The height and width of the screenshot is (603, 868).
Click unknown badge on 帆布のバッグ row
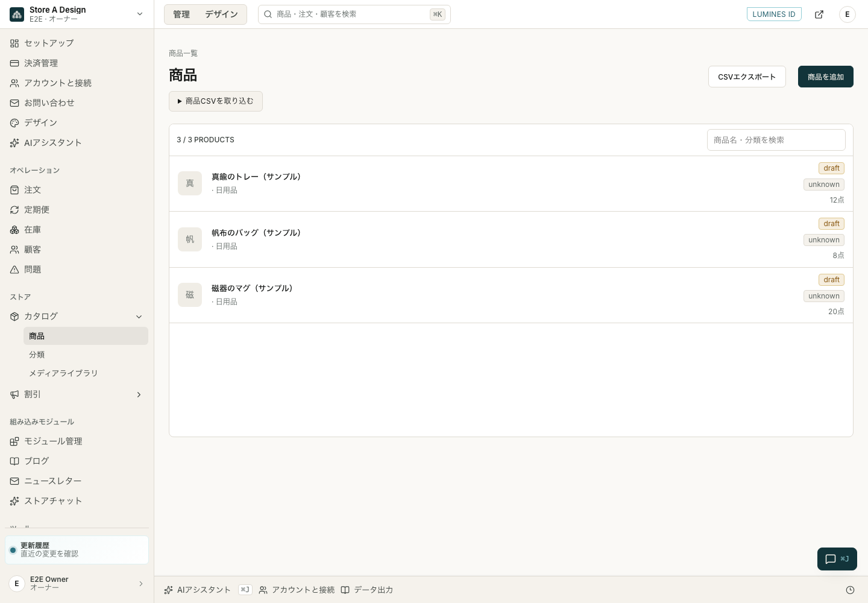click(x=824, y=240)
